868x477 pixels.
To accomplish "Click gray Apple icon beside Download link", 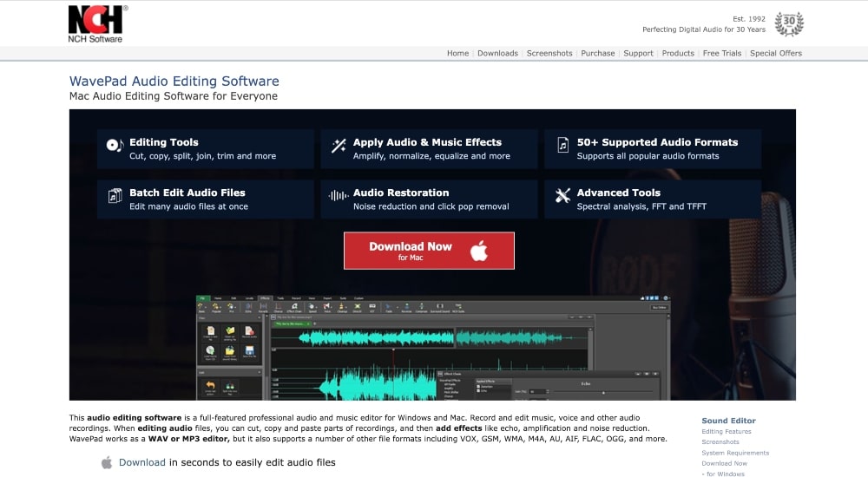I will tap(107, 462).
